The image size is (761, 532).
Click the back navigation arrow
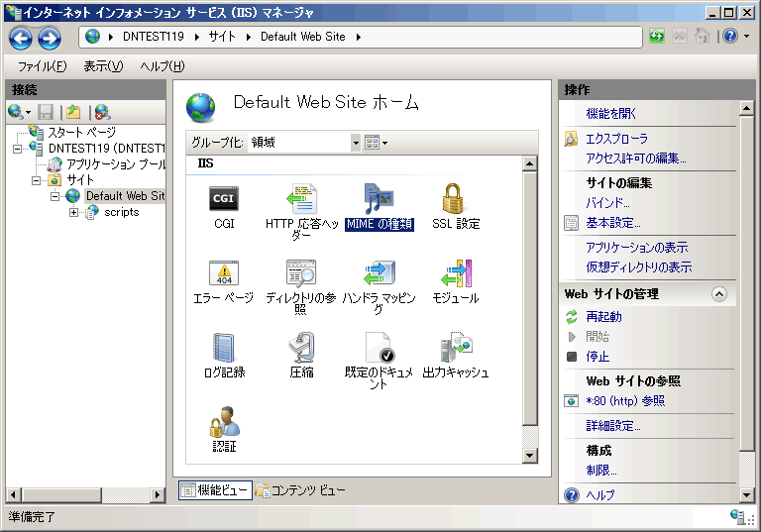coord(21,38)
